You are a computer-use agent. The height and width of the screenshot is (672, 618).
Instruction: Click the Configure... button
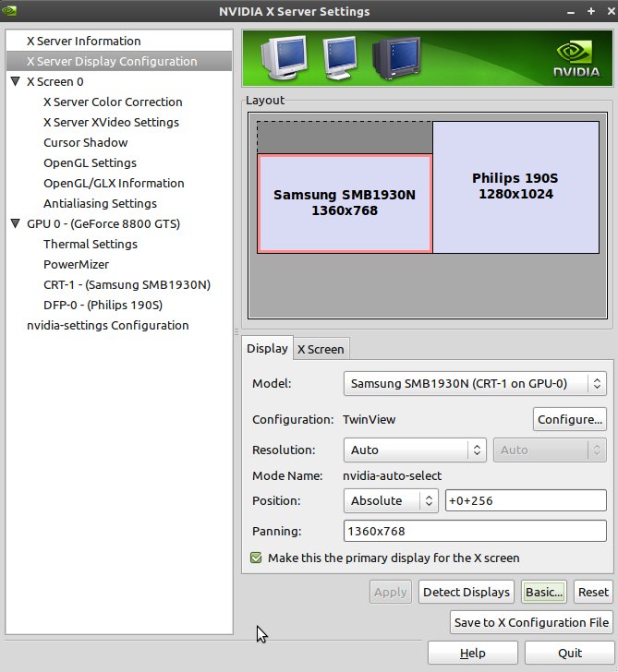(x=570, y=419)
